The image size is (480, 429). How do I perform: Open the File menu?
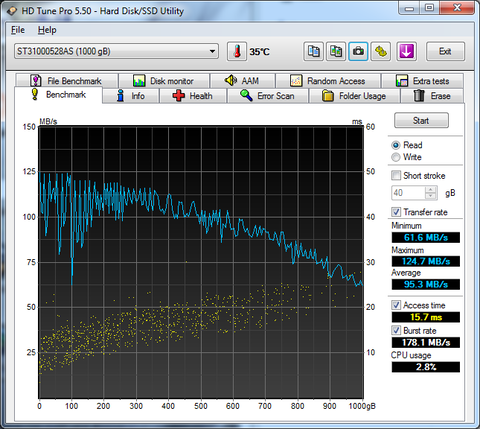pos(18,30)
